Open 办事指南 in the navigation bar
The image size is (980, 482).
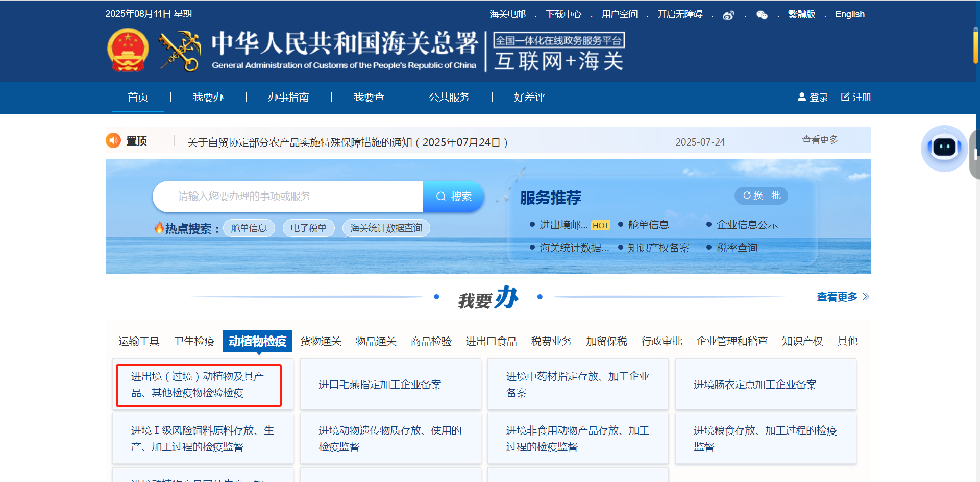coord(288,97)
